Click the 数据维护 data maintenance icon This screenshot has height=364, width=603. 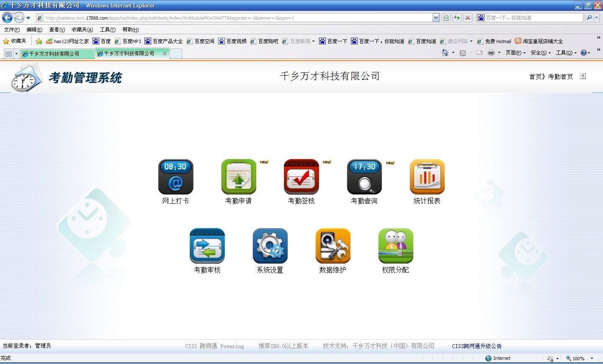click(332, 246)
